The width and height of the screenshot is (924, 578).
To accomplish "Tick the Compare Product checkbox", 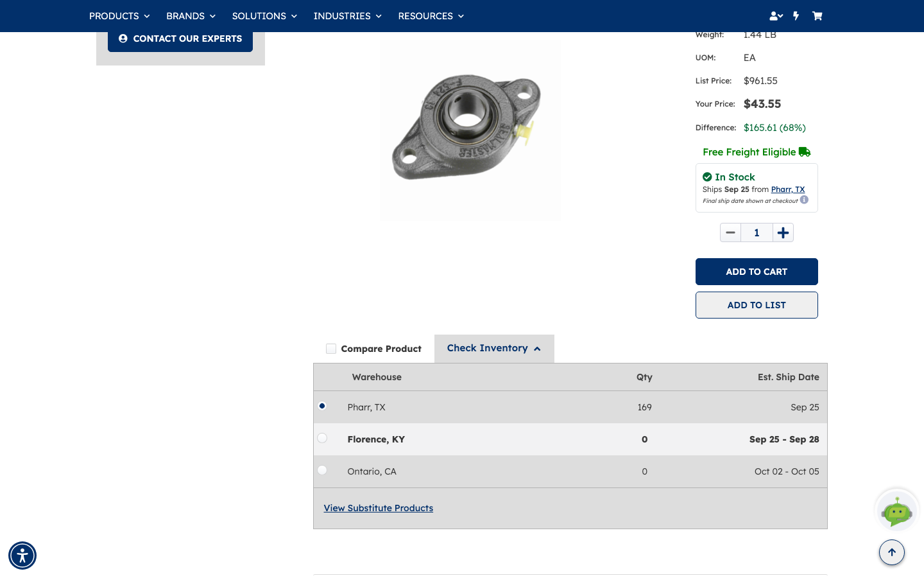I will click(x=331, y=349).
